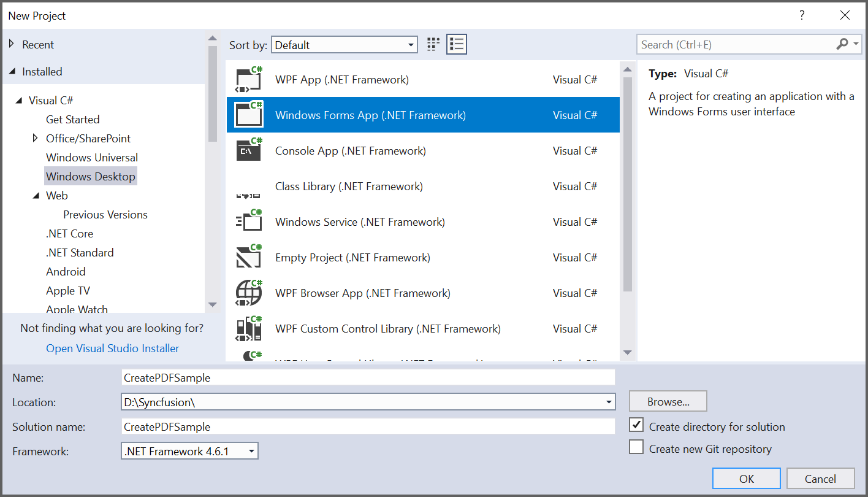Select Empty Project (.NET Framework) template
The height and width of the screenshot is (497, 868).
point(423,258)
